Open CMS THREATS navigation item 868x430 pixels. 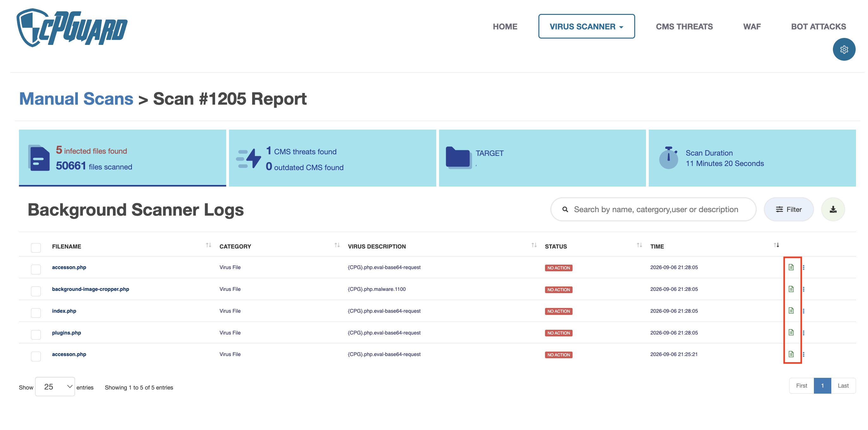[684, 27]
